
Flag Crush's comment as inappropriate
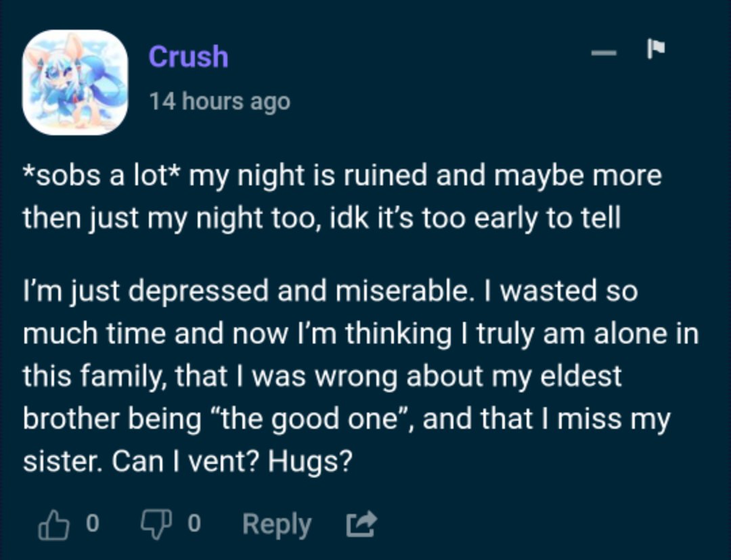click(655, 49)
